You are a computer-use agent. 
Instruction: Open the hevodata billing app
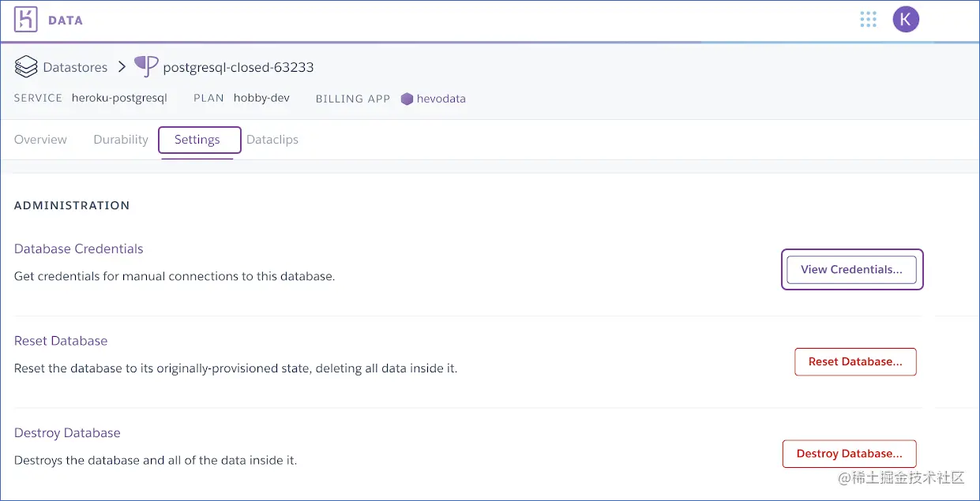coord(441,99)
